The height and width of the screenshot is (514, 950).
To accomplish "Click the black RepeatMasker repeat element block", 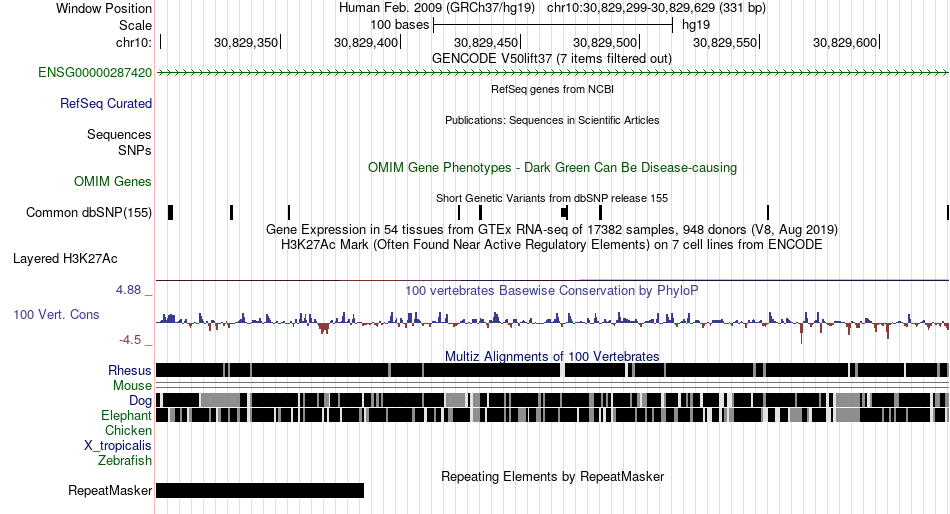I will (260, 490).
